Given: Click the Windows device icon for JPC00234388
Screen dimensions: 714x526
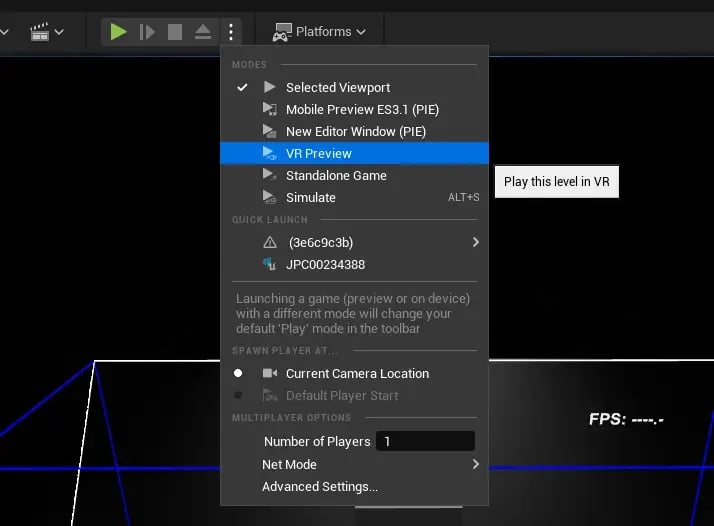Looking at the screenshot, I should tap(270, 264).
